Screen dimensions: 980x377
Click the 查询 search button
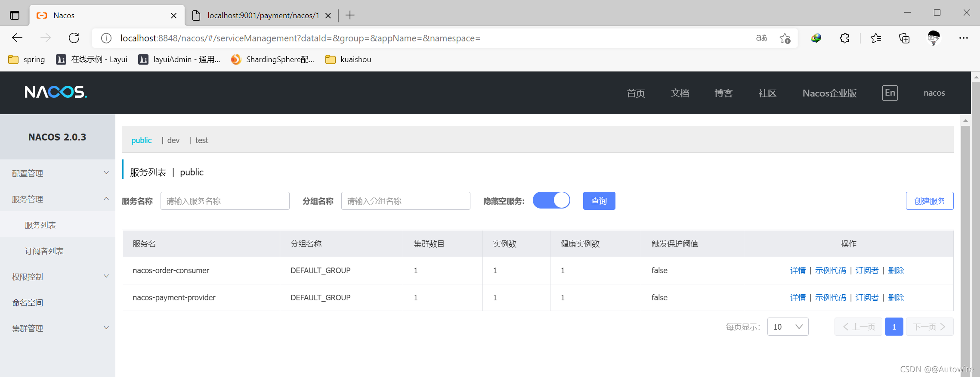pyautogui.click(x=599, y=201)
